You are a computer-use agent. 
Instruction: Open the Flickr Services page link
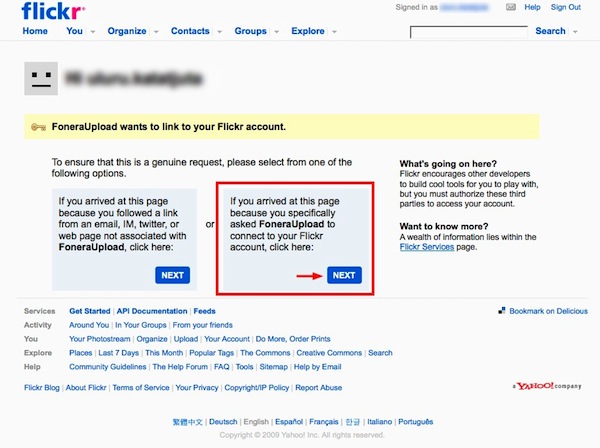click(x=427, y=247)
